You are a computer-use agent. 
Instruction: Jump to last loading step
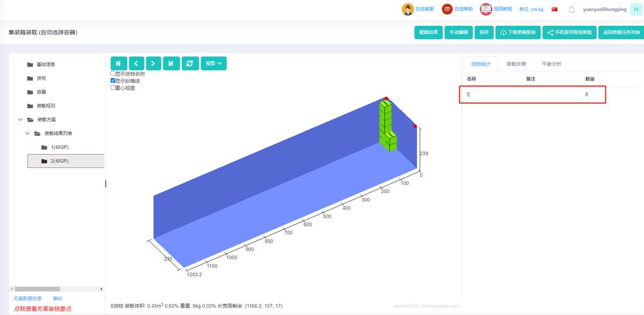coord(171,63)
